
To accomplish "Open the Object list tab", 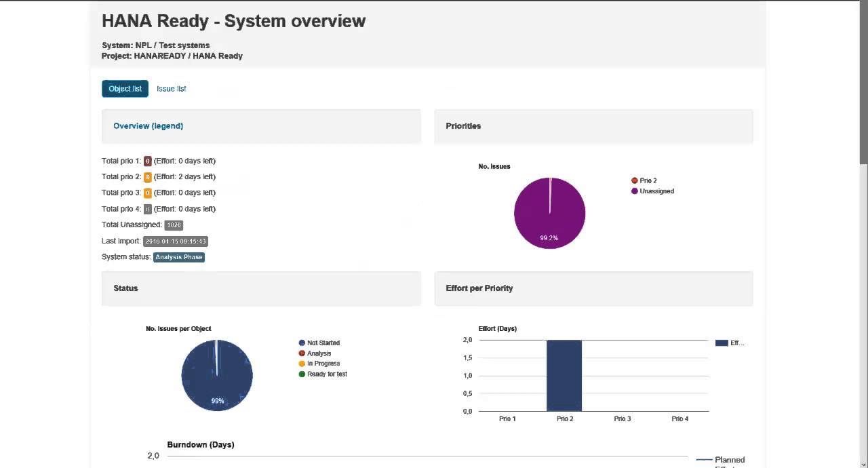I will coord(125,89).
